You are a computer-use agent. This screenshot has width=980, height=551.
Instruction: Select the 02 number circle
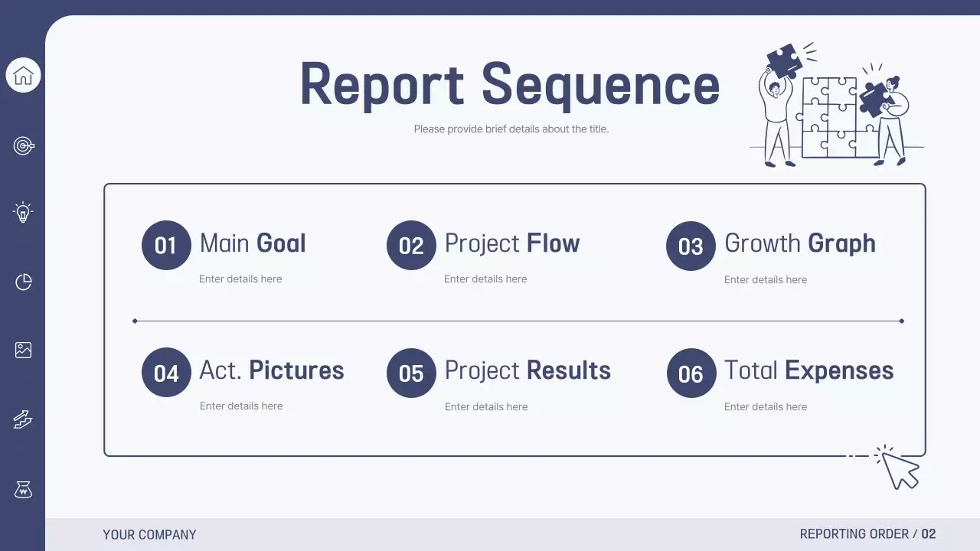(411, 246)
